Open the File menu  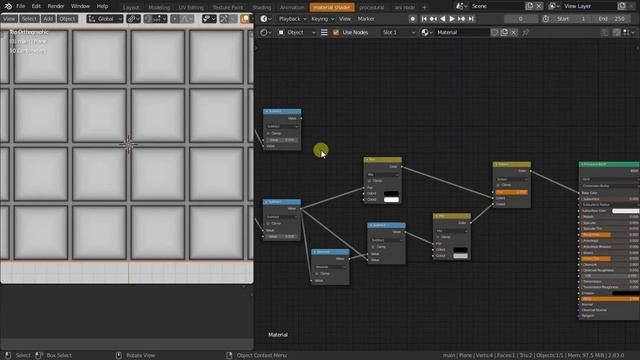coord(20,6)
